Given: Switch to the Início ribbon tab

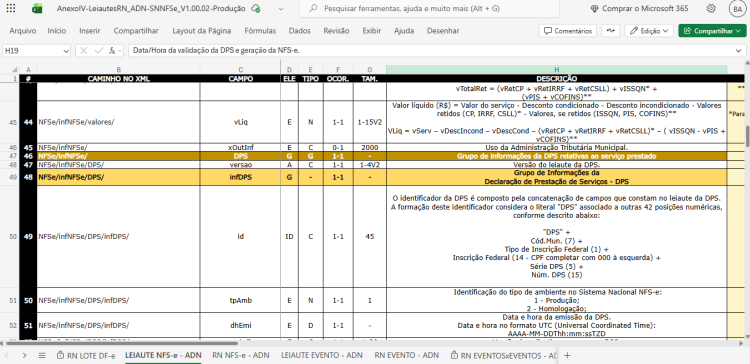Looking at the screenshot, I should (x=57, y=31).
